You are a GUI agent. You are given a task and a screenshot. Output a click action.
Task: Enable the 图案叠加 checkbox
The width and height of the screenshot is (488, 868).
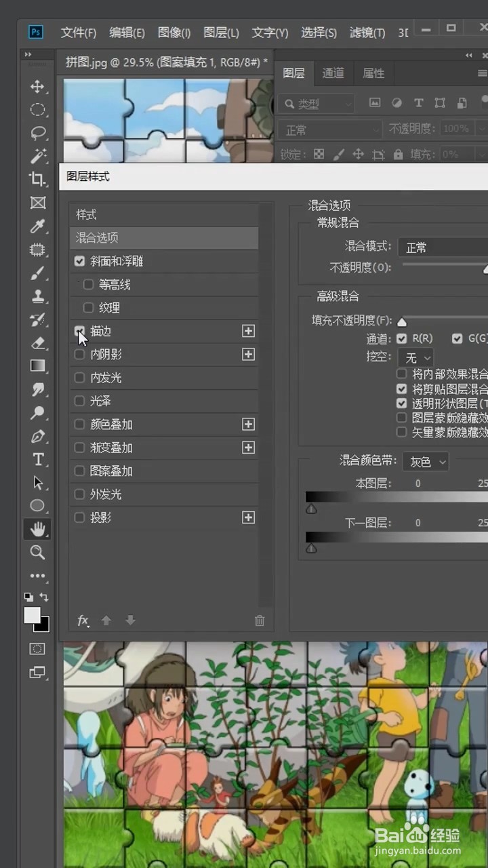80,471
